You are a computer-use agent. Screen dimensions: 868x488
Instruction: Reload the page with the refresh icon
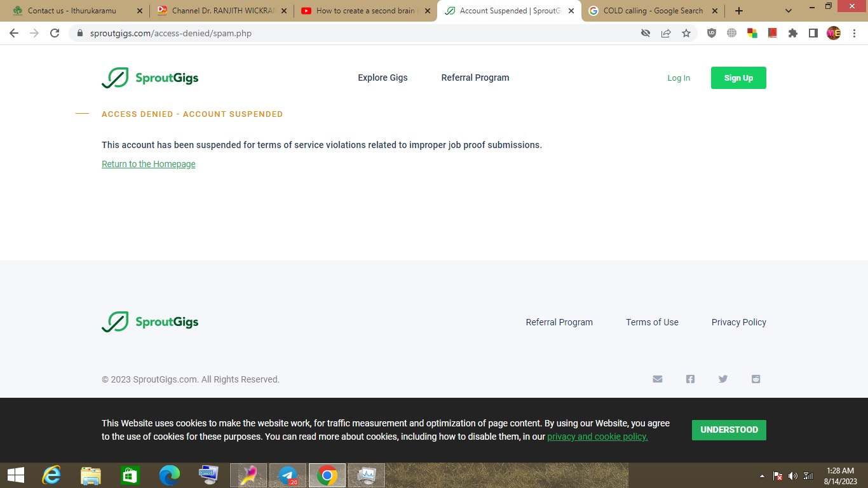[55, 33]
